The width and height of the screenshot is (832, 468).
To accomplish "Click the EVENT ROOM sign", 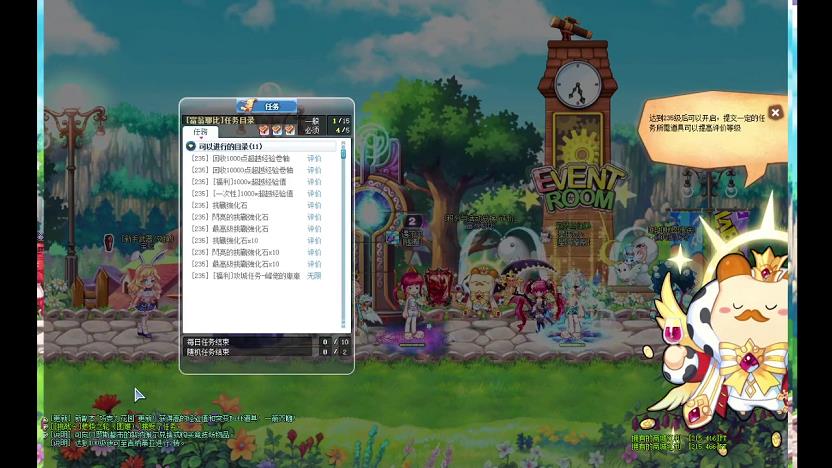I will (578, 188).
